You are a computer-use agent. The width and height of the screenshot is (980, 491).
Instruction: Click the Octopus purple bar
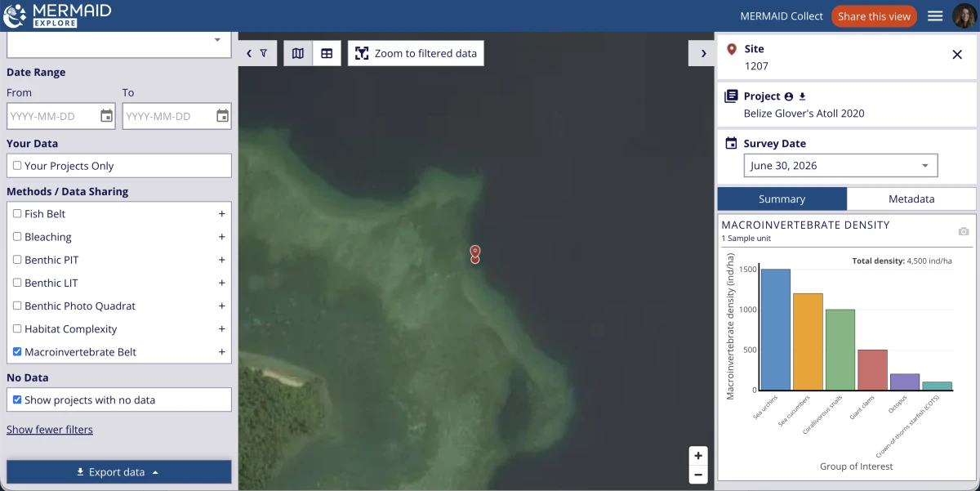coord(905,382)
